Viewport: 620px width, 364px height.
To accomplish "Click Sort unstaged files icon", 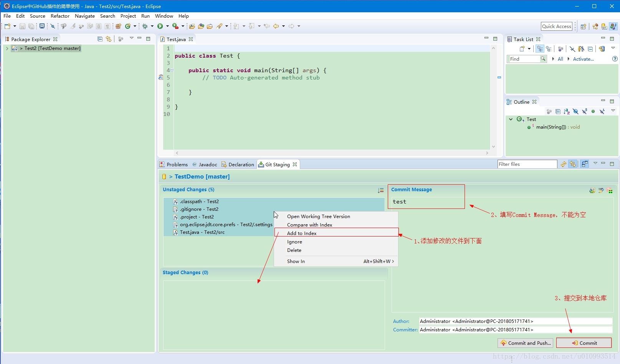I will click(x=380, y=190).
